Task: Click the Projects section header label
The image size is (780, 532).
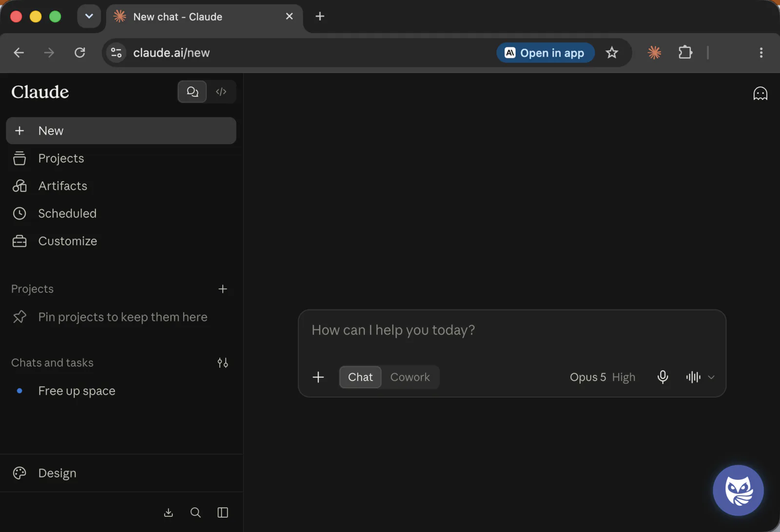Action: [32, 289]
